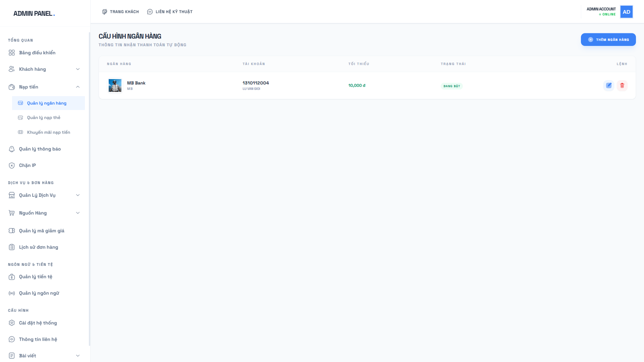
Task: Select Khuyến mãi nạp tiền menu item
Action: click(48, 132)
